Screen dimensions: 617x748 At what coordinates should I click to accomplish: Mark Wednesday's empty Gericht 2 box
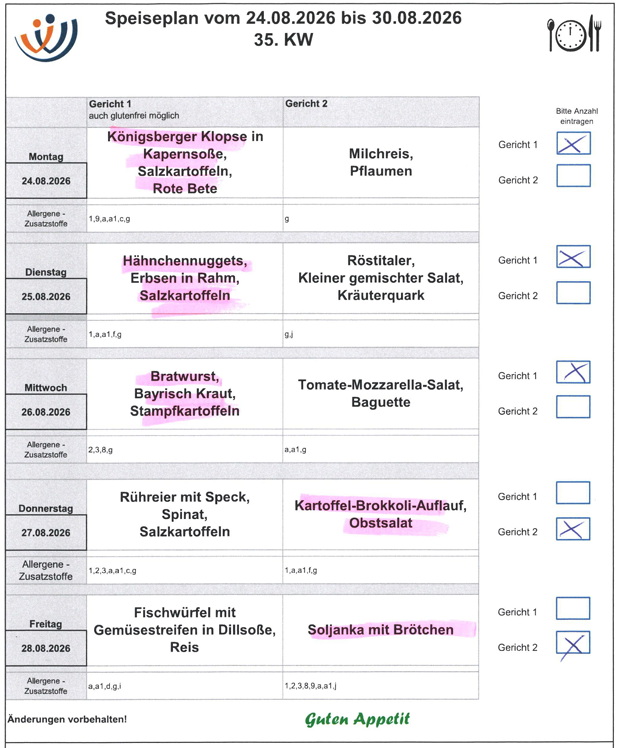click(x=573, y=407)
